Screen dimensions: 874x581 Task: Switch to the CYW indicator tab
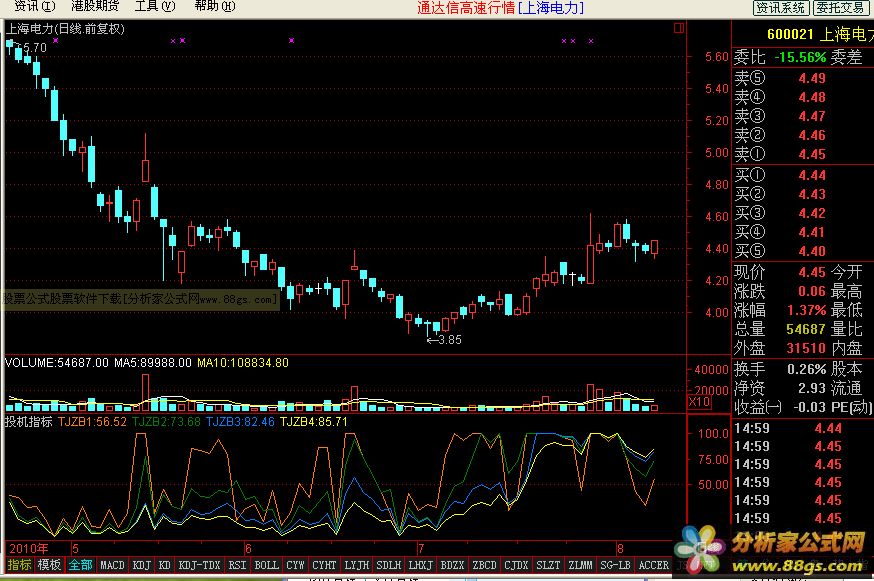295,565
